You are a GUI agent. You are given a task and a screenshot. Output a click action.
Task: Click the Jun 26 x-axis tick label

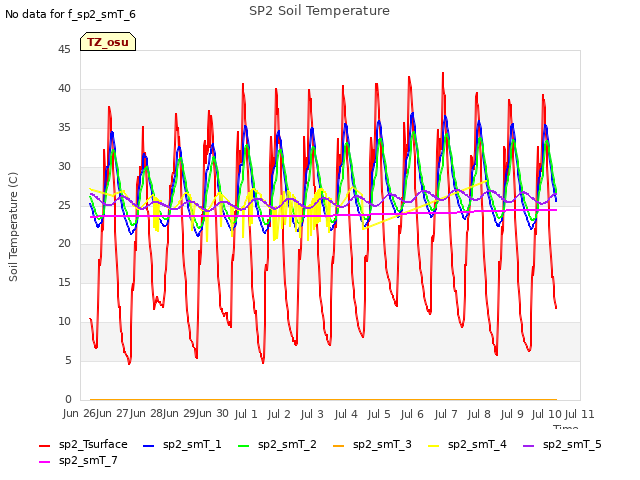[79, 413]
